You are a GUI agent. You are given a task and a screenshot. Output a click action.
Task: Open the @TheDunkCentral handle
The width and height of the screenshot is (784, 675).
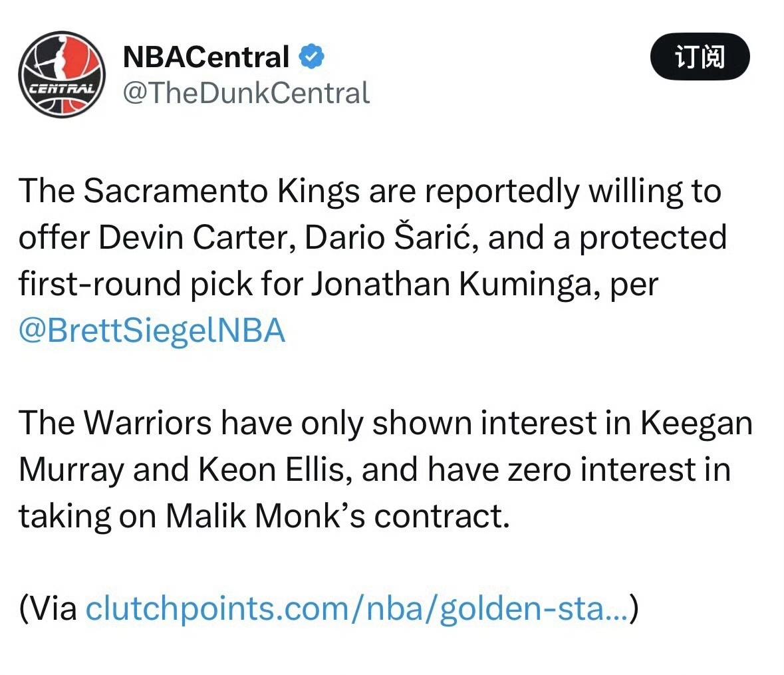[x=246, y=93]
